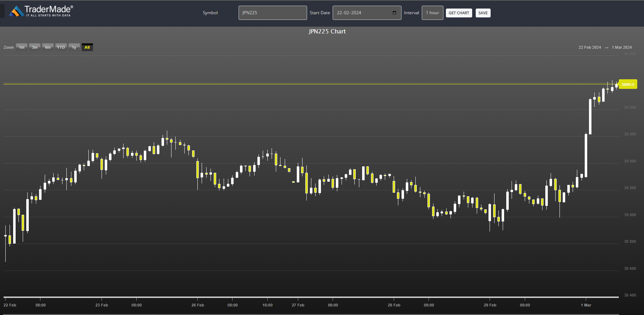This screenshot has height=315, width=644.
Task: Click the 22 Feb 2024 range start date
Action: click(590, 47)
